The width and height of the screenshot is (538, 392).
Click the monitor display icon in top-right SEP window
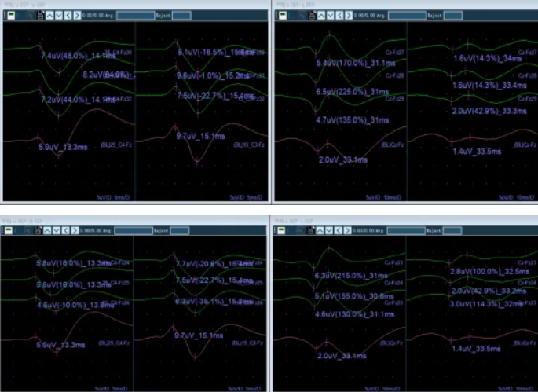[x=283, y=16]
